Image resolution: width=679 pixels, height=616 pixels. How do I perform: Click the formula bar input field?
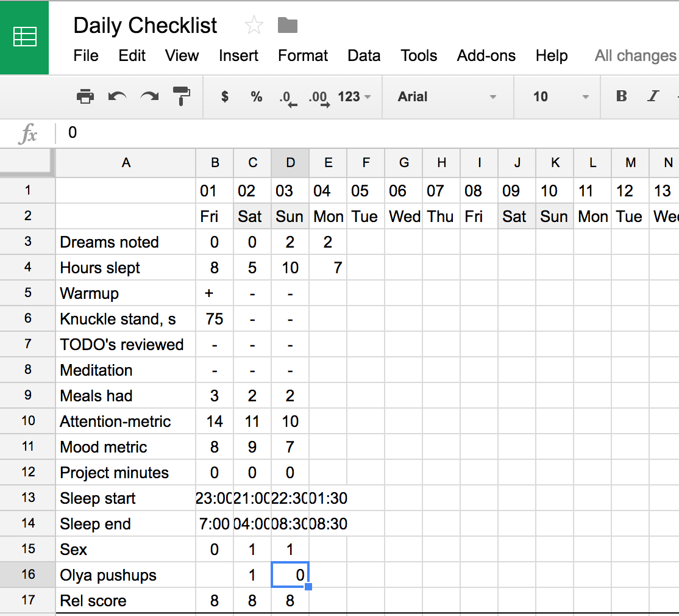(366, 132)
